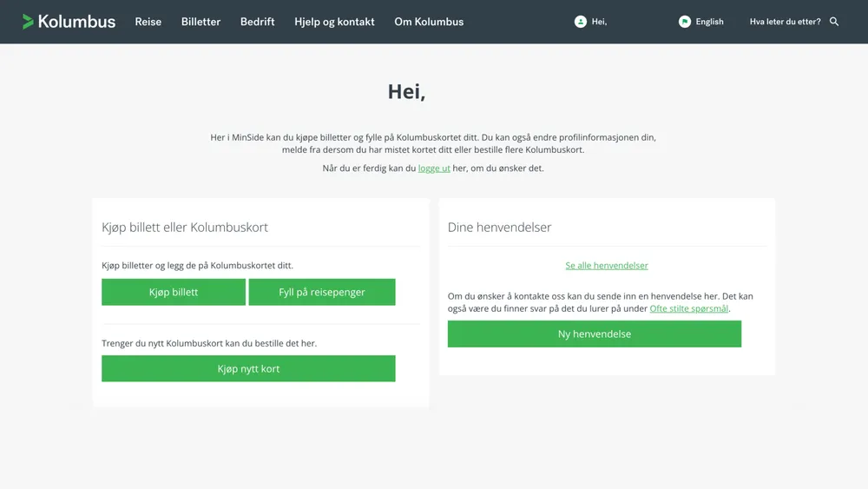Select Bedrift in the navigation bar
Image resolution: width=868 pixels, height=489 pixels.
point(257,22)
